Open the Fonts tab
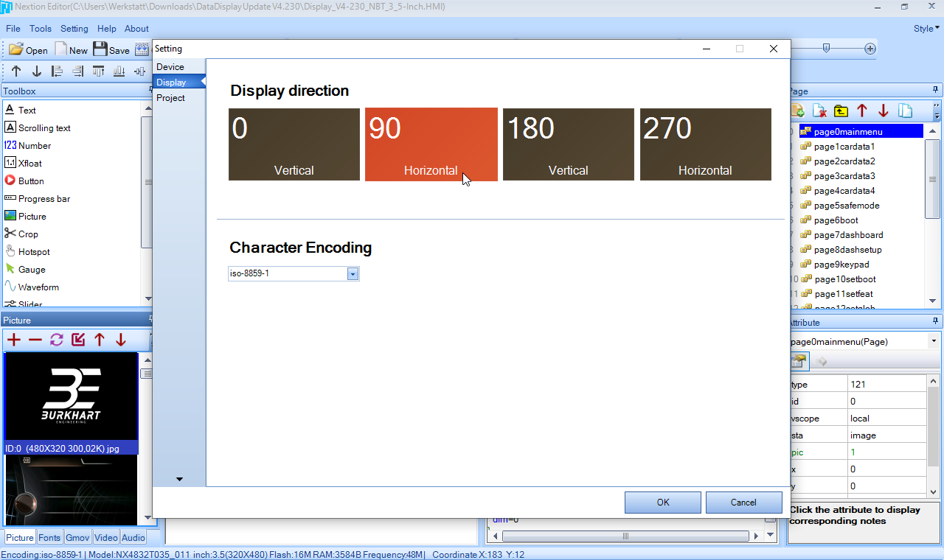Viewport: 944px width, 560px height. point(49,538)
